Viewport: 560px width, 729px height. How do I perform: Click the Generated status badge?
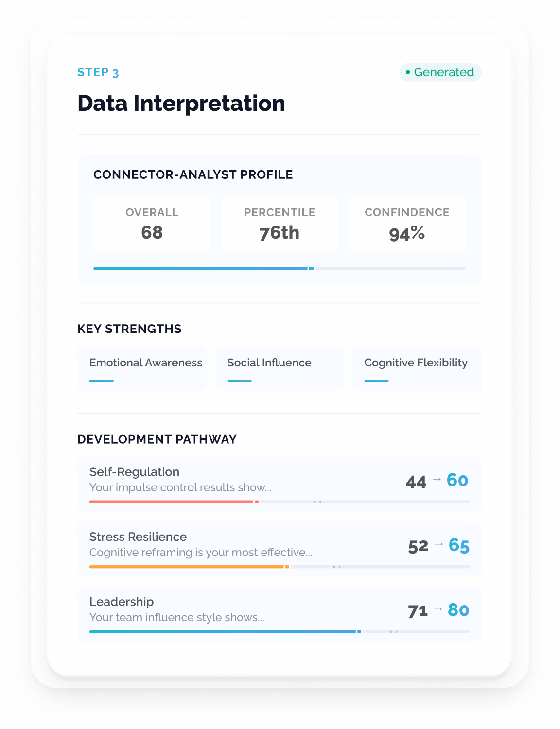tap(440, 72)
